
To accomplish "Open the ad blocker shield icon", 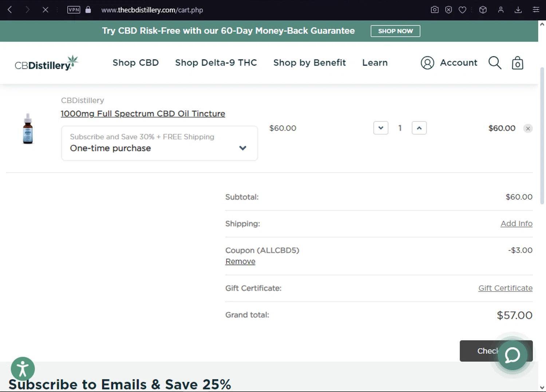I will coord(448,10).
